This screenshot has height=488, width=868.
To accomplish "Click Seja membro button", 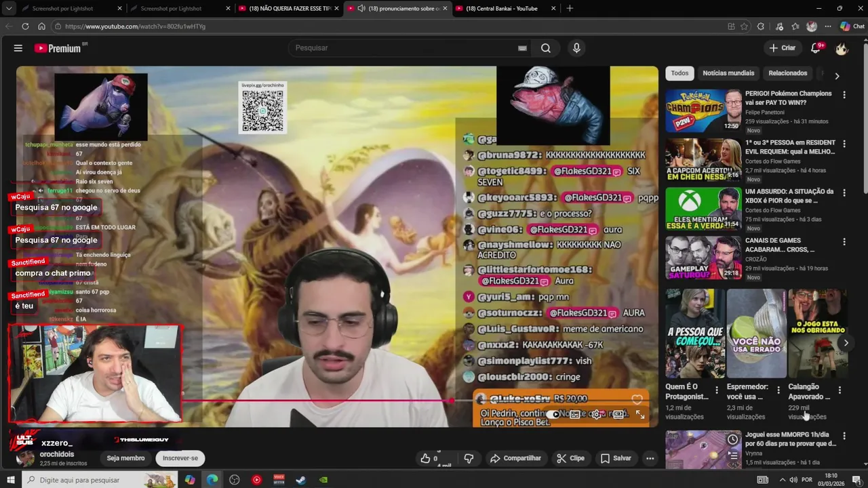I will 125,458.
